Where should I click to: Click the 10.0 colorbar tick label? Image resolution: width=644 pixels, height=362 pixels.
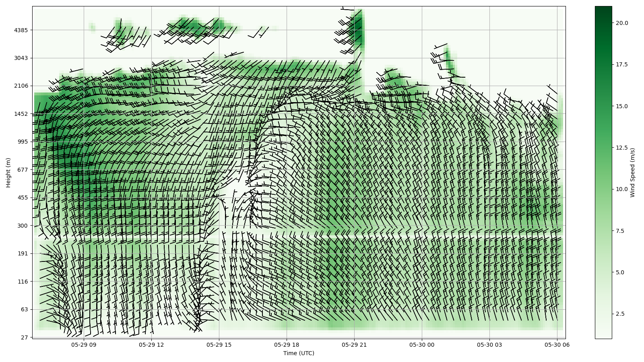coord(621,189)
